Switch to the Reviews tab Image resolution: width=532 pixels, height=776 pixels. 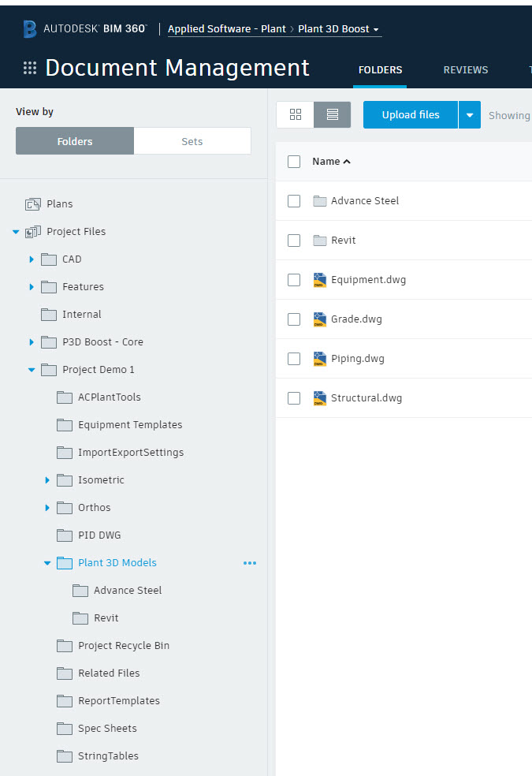click(465, 70)
